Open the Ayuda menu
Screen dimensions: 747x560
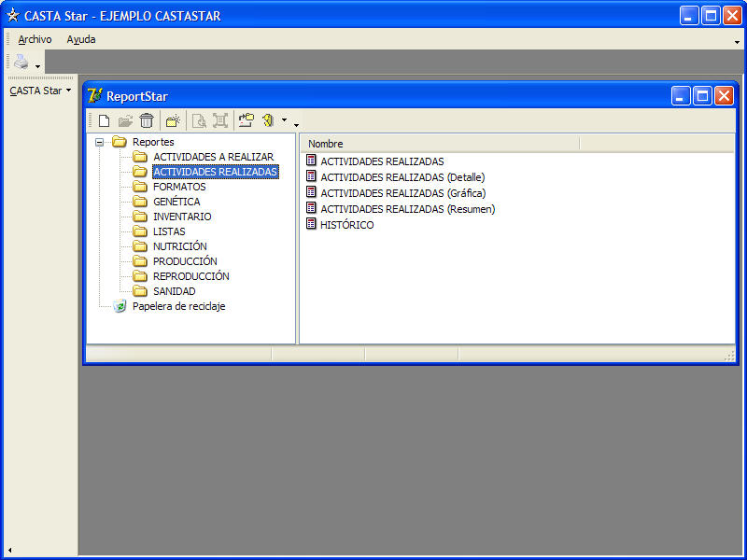pos(81,39)
